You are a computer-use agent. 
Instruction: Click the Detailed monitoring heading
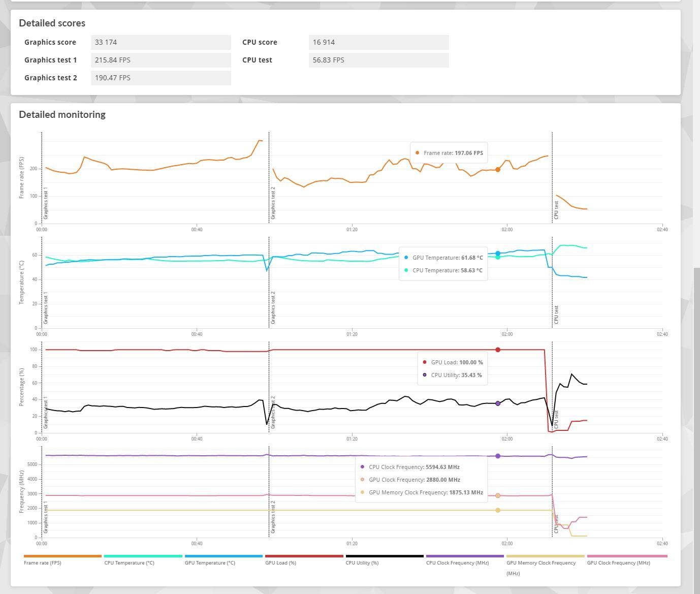tap(62, 115)
